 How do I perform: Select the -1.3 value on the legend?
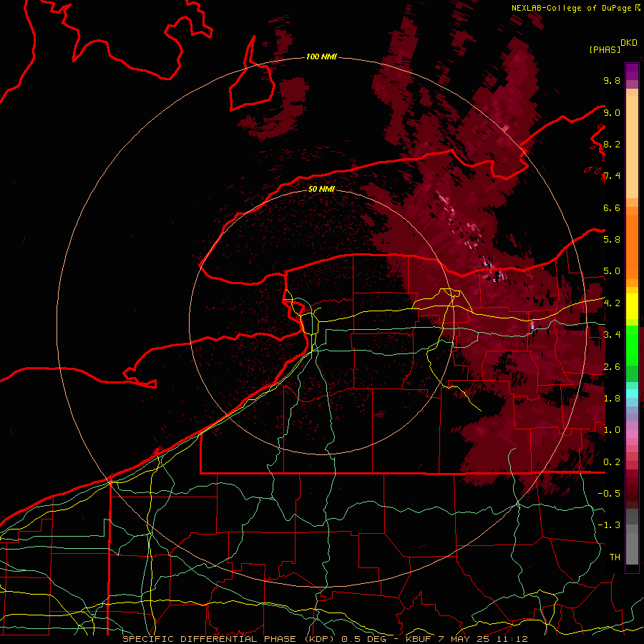[609, 525]
